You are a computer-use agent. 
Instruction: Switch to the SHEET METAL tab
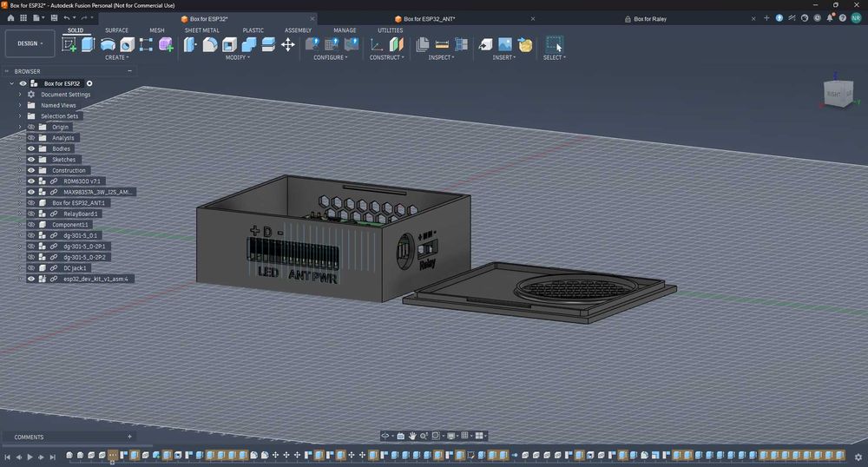tap(202, 30)
